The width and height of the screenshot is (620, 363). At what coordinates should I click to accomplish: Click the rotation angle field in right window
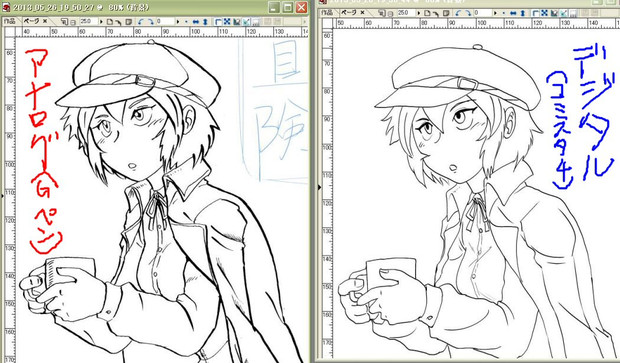pos(482,13)
